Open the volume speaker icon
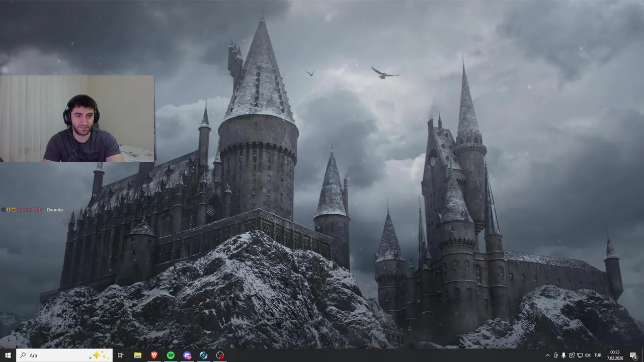The width and height of the screenshot is (644, 362). pyautogui.click(x=588, y=355)
